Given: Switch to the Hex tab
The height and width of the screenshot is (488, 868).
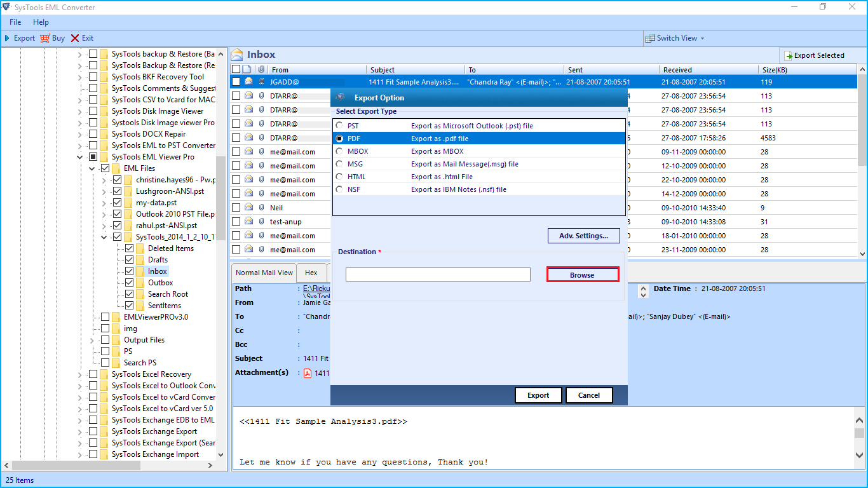Looking at the screenshot, I should (311, 273).
